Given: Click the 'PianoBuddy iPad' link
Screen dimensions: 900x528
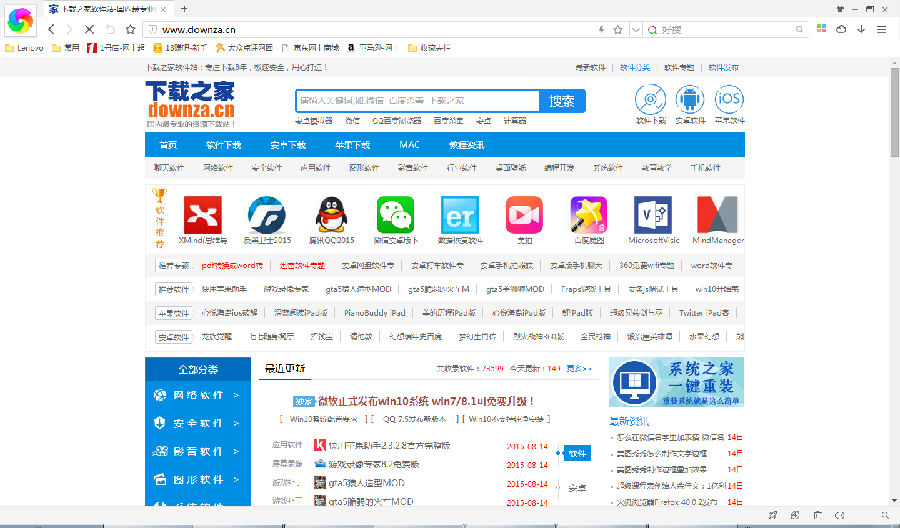Looking at the screenshot, I should point(375,313).
